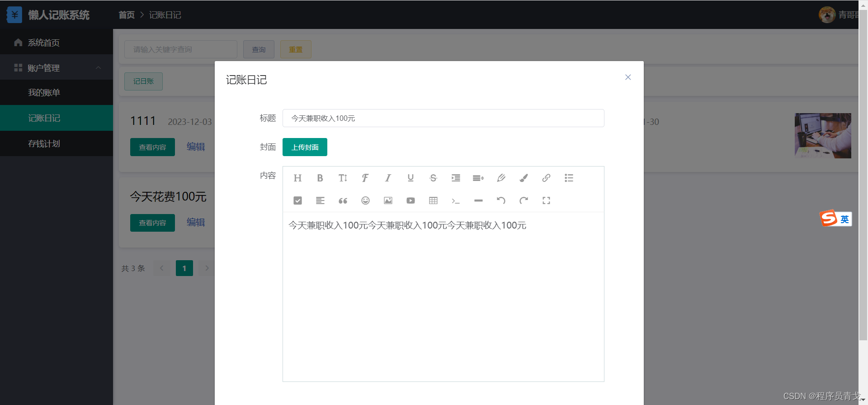Select the background color brush icon
Image resolution: width=868 pixels, height=405 pixels.
coord(524,178)
